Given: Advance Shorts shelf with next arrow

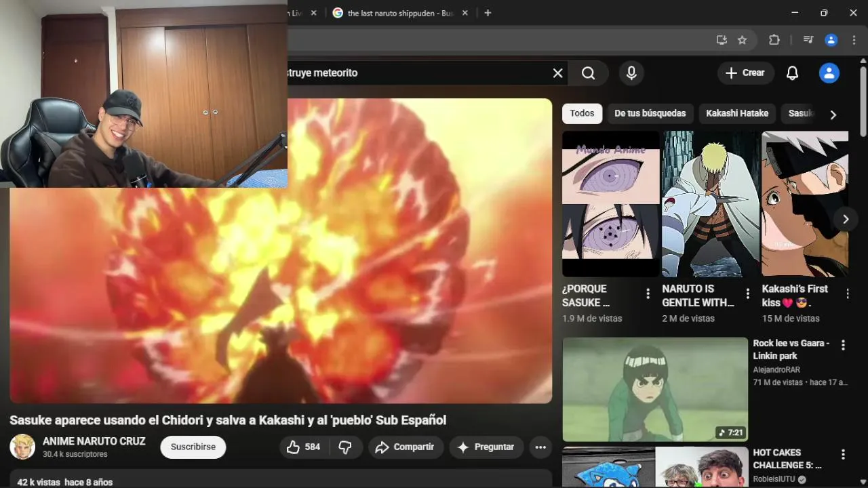Looking at the screenshot, I should click(845, 219).
